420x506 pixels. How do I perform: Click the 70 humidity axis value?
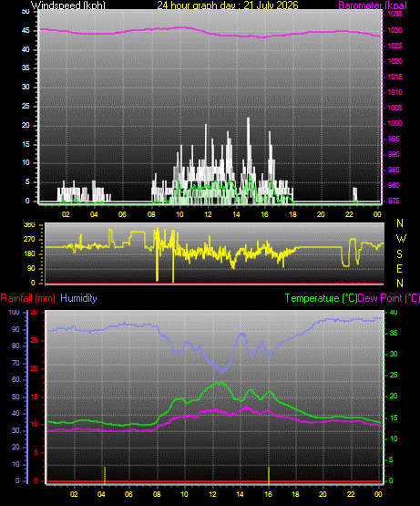pos(15,364)
